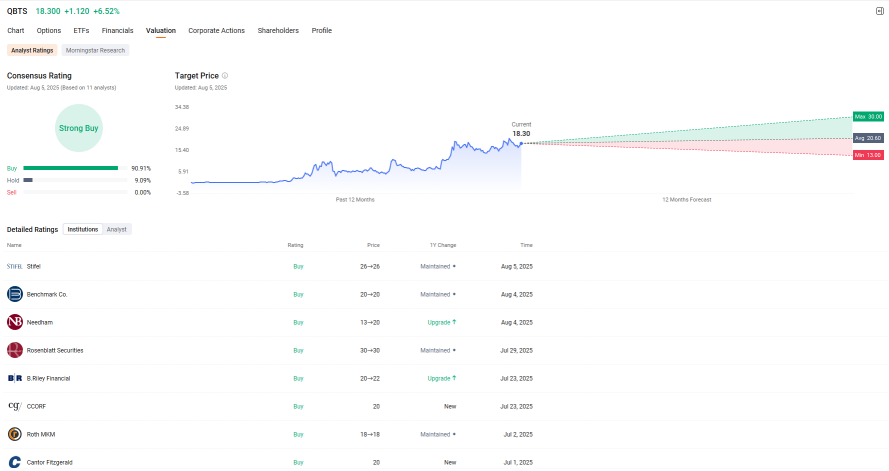Click the CCORF institution name
The image size is (889, 471).
coord(36,406)
